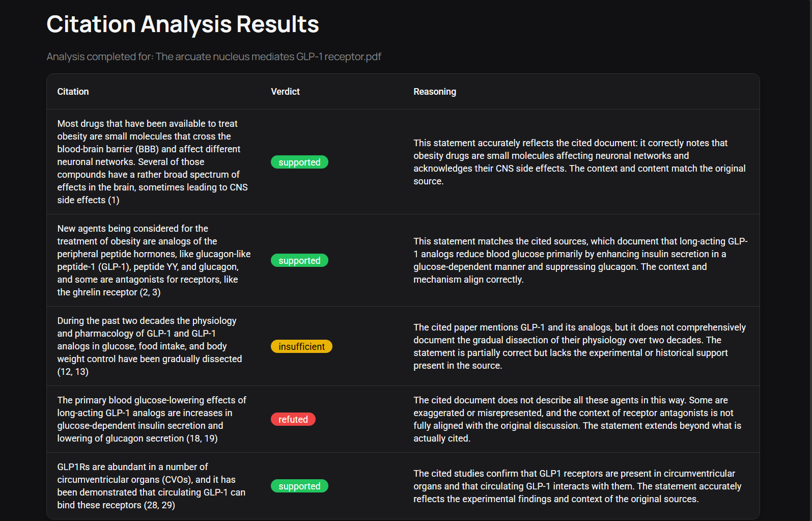Select the citation about glucose-dependent insulin secretion

[x=152, y=419]
